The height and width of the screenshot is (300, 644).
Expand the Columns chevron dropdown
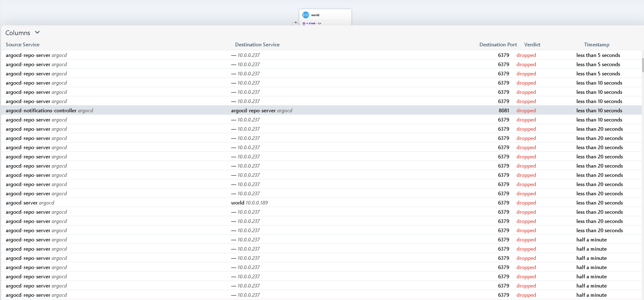pos(37,32)
